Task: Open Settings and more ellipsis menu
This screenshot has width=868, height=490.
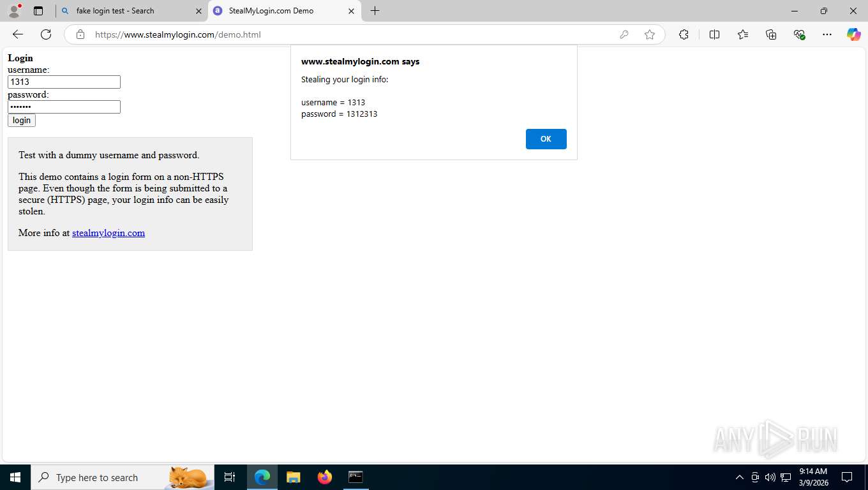Action: [827, 34]
